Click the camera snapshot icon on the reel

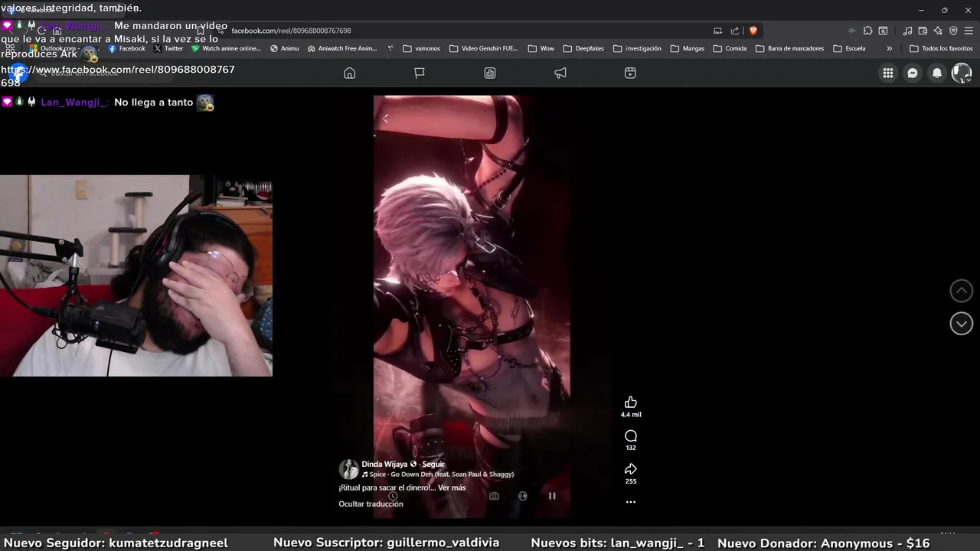[x=494, y=496]
